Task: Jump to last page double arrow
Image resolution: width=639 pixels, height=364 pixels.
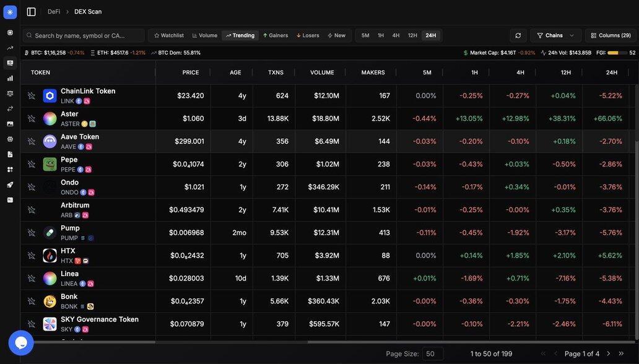Action: click(x=622, y=353)
